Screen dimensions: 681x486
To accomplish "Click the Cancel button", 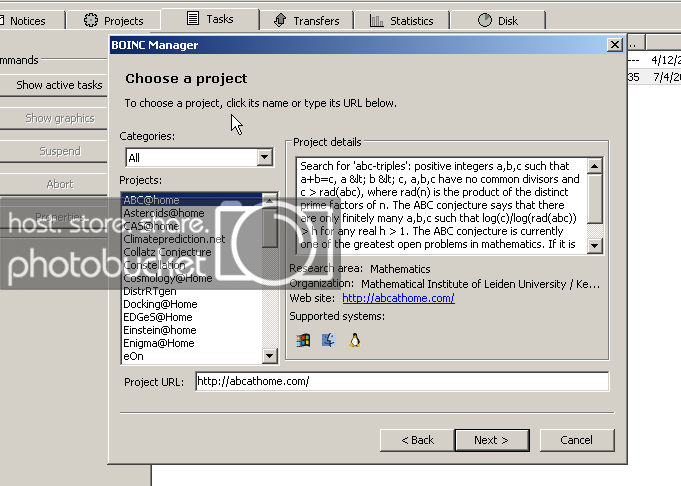I will pos(576,440).
